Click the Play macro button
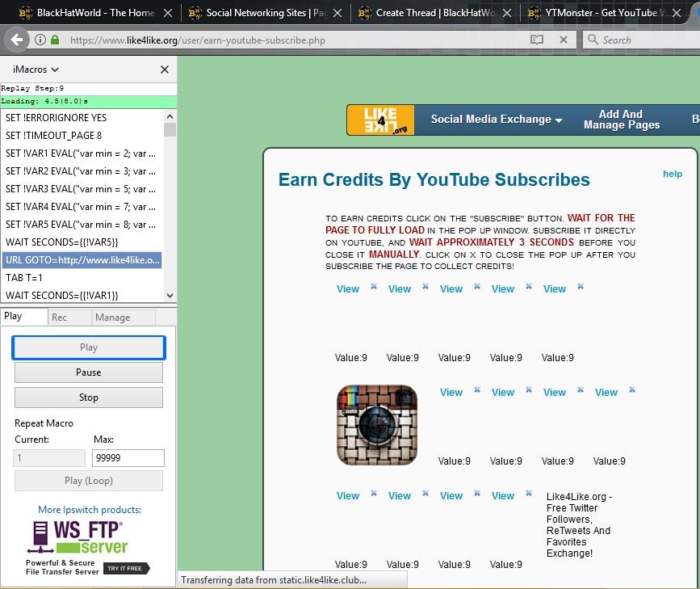700x589 pixels. (89, 347)
